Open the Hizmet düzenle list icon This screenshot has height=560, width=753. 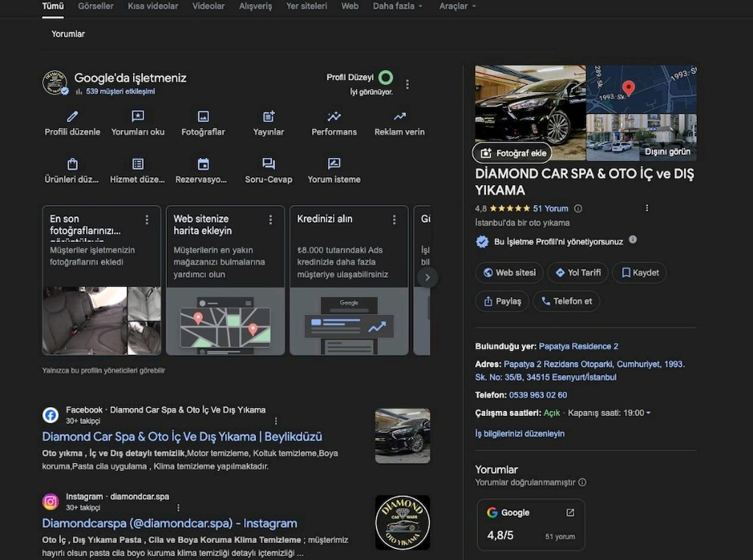[x=138, y=164]
